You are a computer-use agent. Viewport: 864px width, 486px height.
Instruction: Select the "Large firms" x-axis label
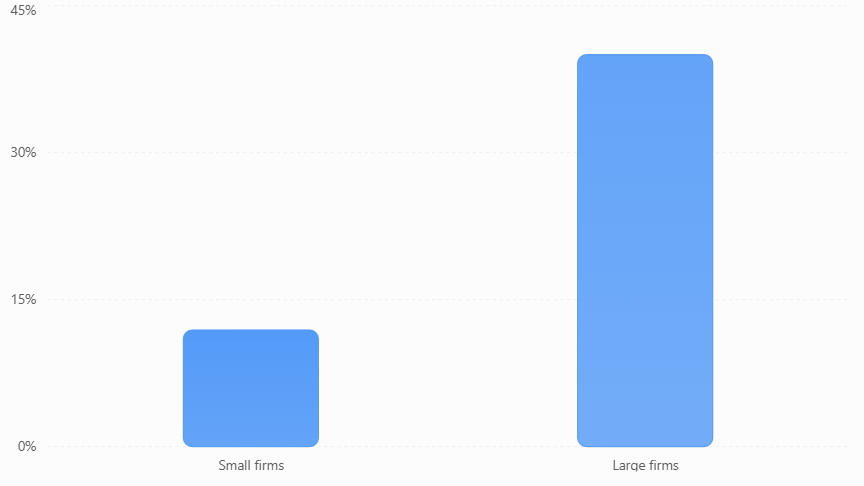pyautogui.click(x=645, y=466)
